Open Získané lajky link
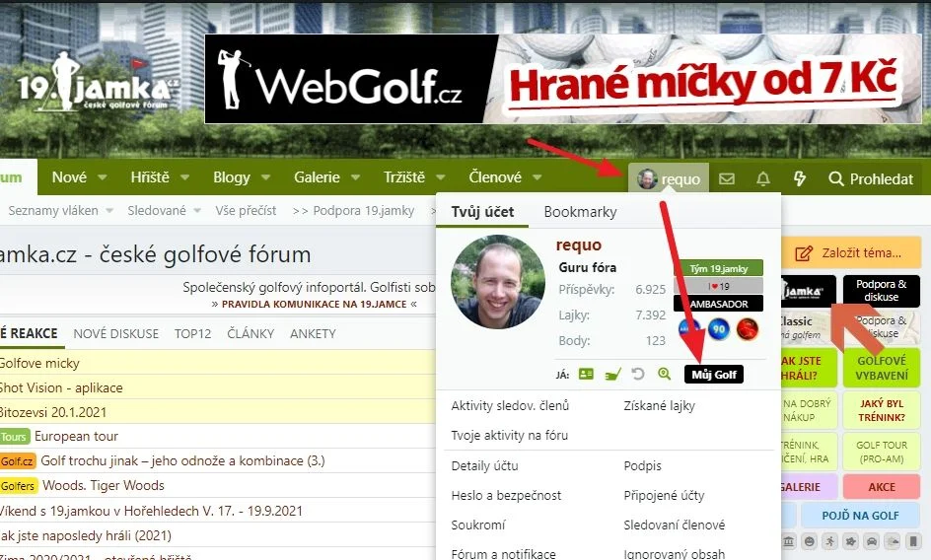Viewport: 931px width, 560px height. [x=659, y=405]
